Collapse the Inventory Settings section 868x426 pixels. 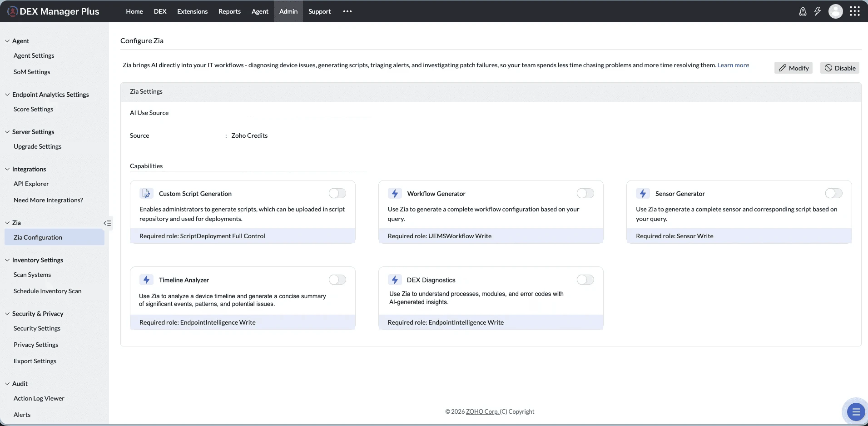7,260
